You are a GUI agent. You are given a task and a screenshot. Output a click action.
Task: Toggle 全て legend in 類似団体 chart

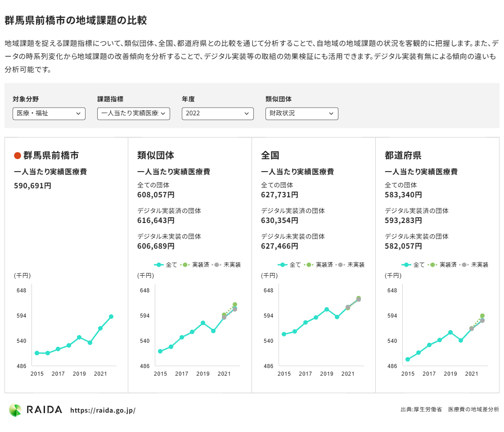click(166, 265)
